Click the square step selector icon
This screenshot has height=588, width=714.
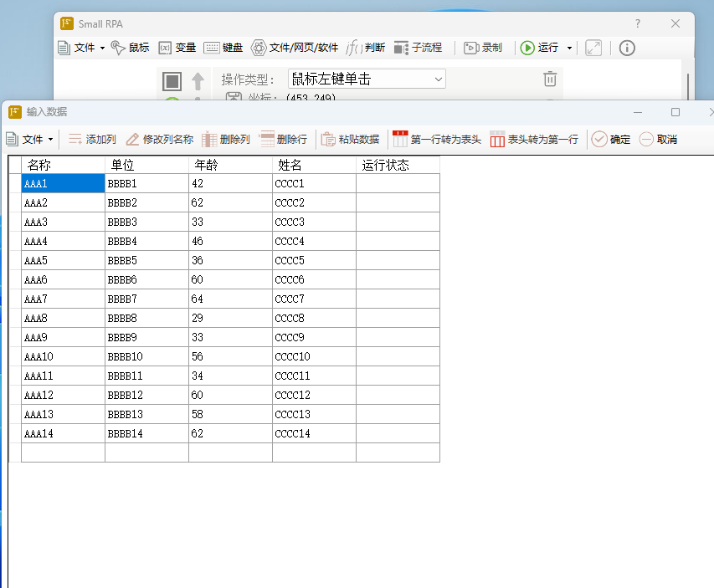[172, 81]
